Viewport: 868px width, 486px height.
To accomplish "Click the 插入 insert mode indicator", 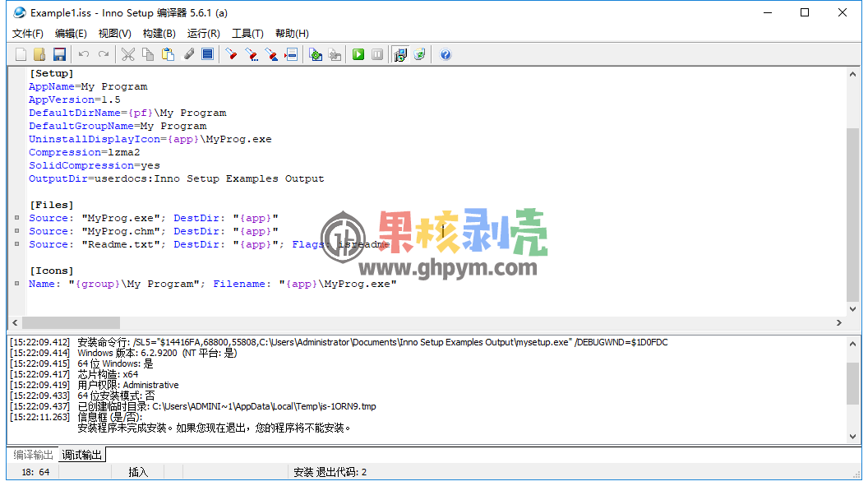I will [x=138, y=472].
